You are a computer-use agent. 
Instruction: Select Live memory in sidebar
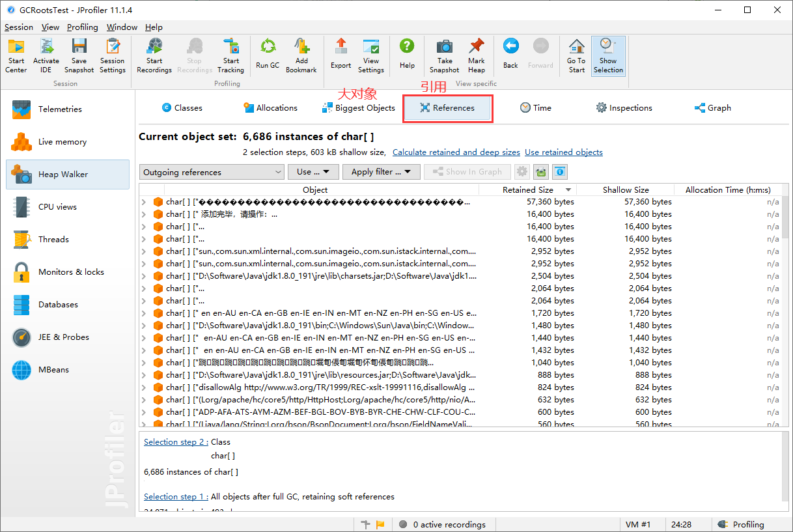point(68,142)
